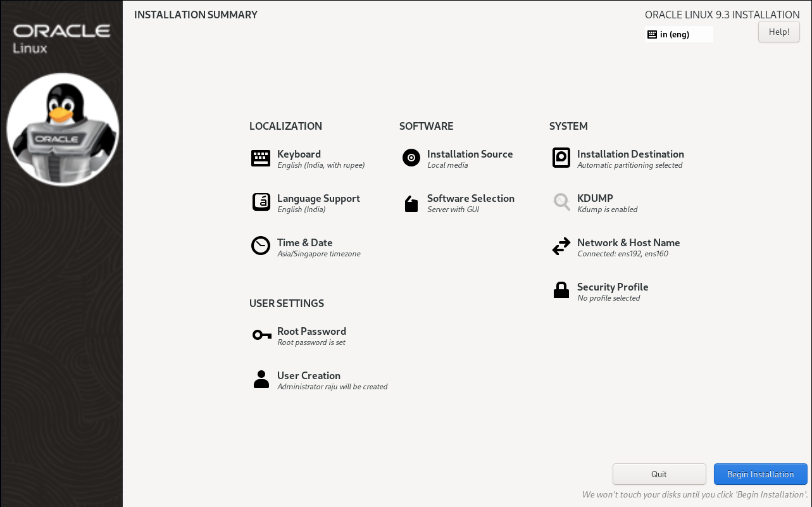Image resolution: width=812 pixels, height=507 pixels.
Task: Click the KDUMP magnifier icon
Action: tap(561, 202)
